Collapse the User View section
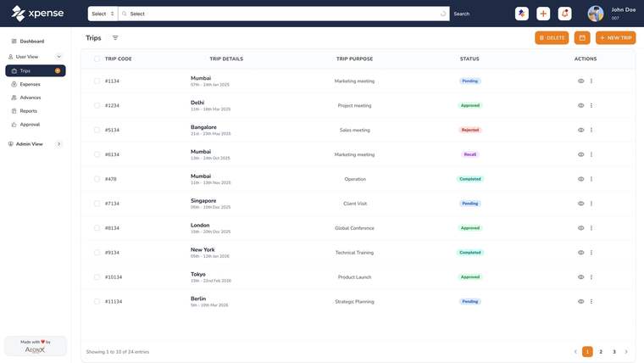This screenshot has height=363, width=644. click(x=58, y=57)
